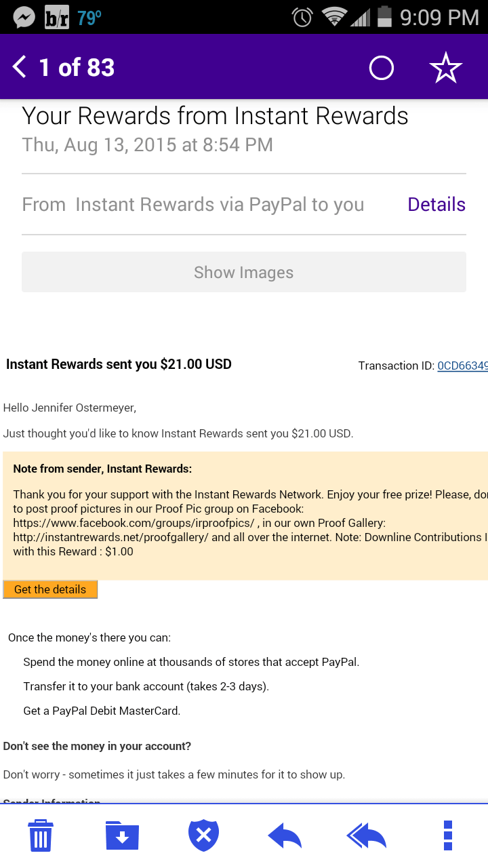The width and height of the screenshot is (488, 868).
Task: Move email using the folder download icon
Action: point(122,835)
